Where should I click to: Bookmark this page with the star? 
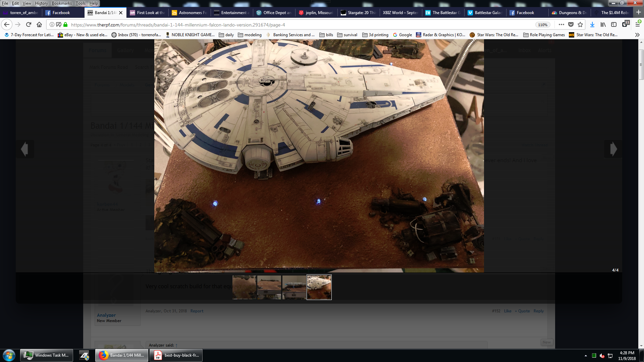[x=580, y=25]
